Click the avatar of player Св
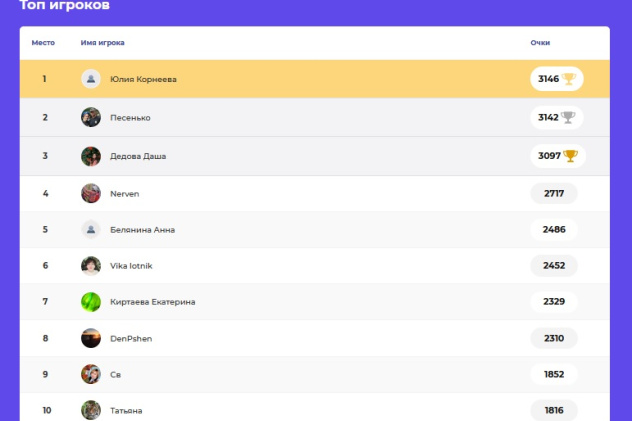632x421 pixels. click(x=91, y=374)
